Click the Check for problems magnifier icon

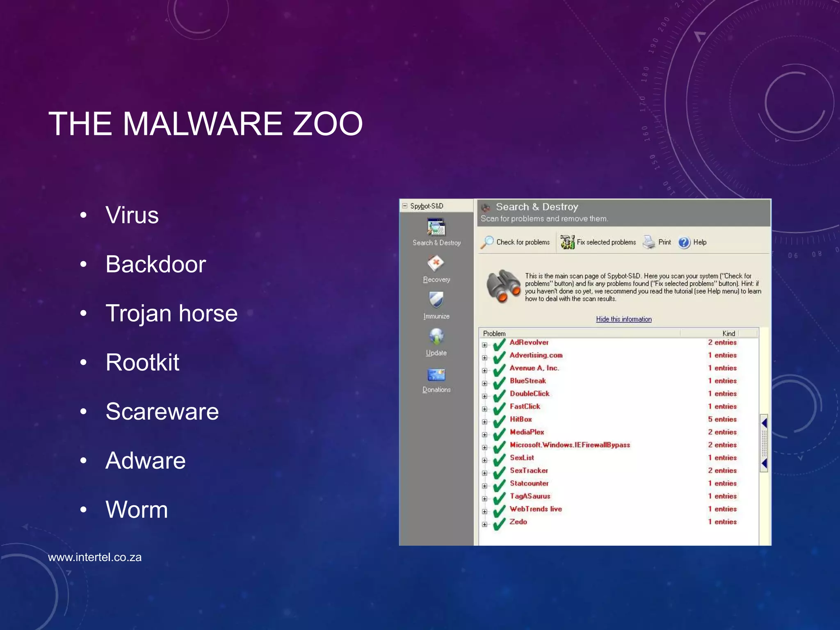tap(487, 242)
